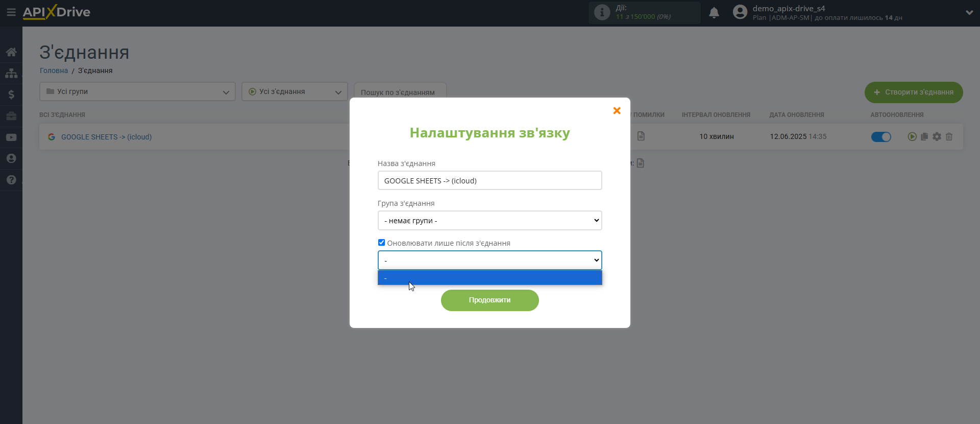
Task: Open the hamburger menu icon
Action: pos(11,12)
